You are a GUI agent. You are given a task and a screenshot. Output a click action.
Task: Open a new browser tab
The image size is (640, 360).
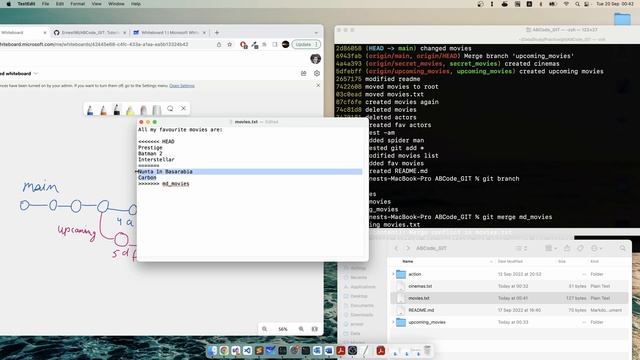click(x=217, y=33)
